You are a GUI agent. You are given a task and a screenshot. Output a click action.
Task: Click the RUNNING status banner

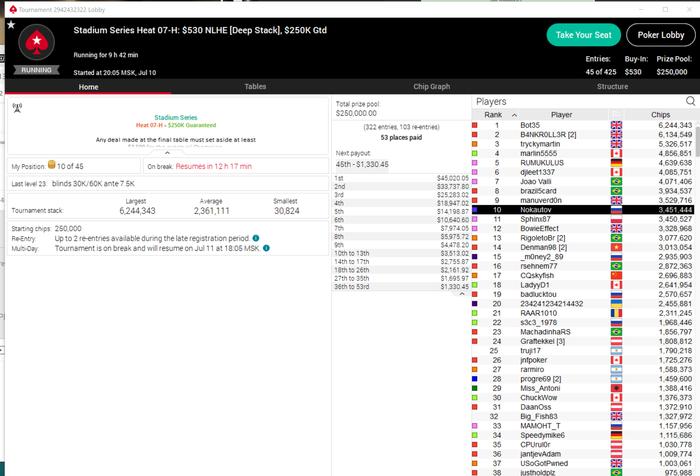click(37, 70)
